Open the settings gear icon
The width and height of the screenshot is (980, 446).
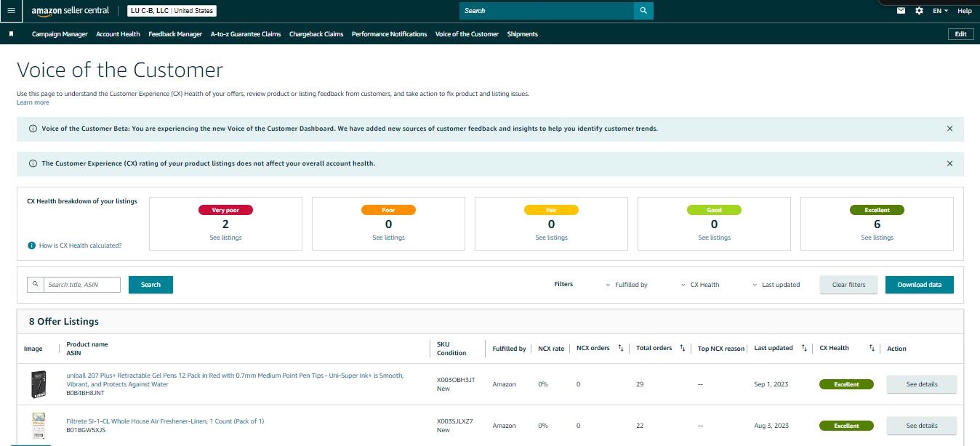[x=920, y=11]
